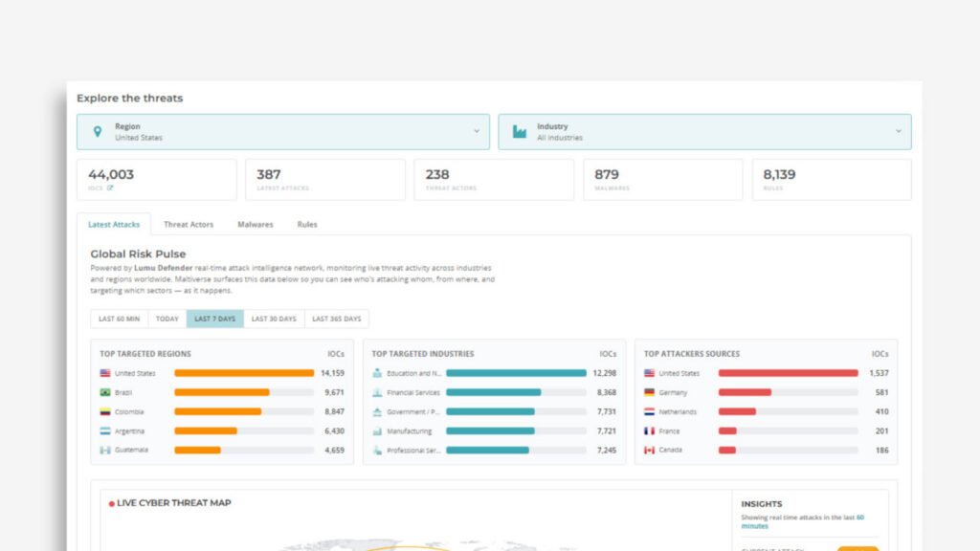Click the Canada flag icon
The height and width of the screenshot is (551, 980).
click(650, 450)
